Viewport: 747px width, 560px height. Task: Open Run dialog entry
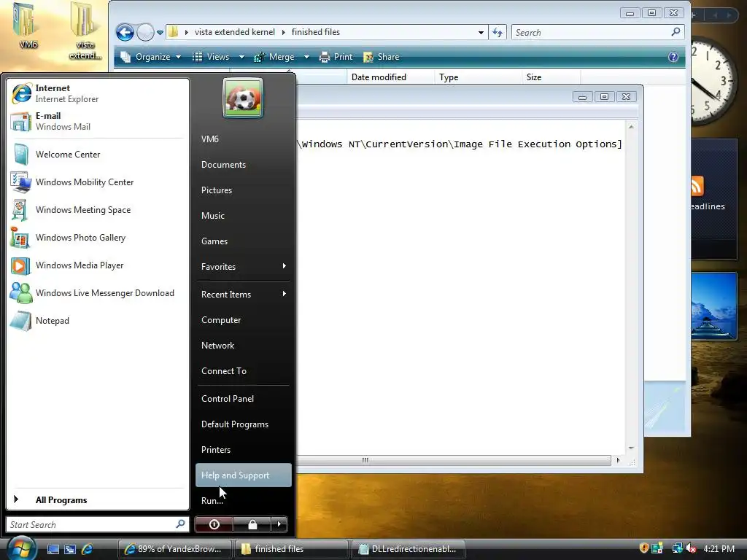[x=243, y=500]
